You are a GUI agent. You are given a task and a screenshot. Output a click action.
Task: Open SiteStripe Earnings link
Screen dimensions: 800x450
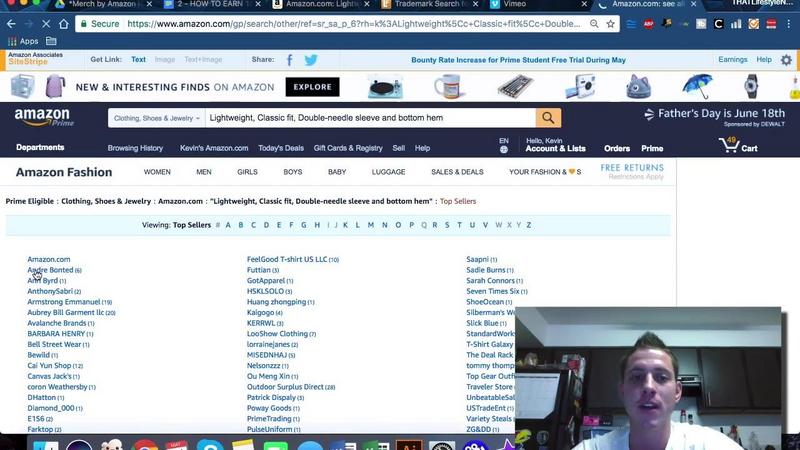point(733,60)
